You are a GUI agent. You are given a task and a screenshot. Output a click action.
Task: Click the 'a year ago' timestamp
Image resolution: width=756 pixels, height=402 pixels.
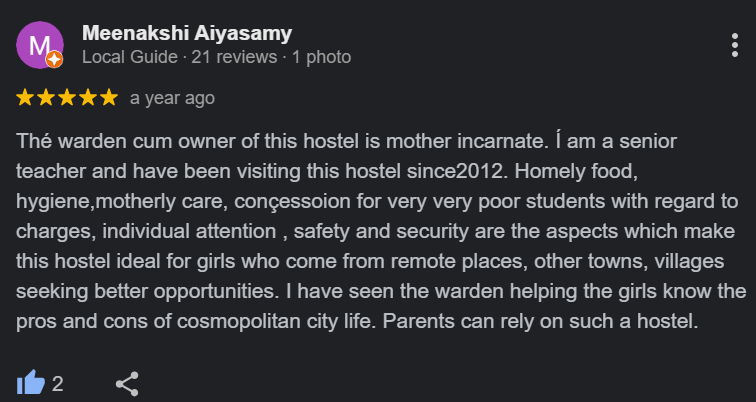click(172, 98)
